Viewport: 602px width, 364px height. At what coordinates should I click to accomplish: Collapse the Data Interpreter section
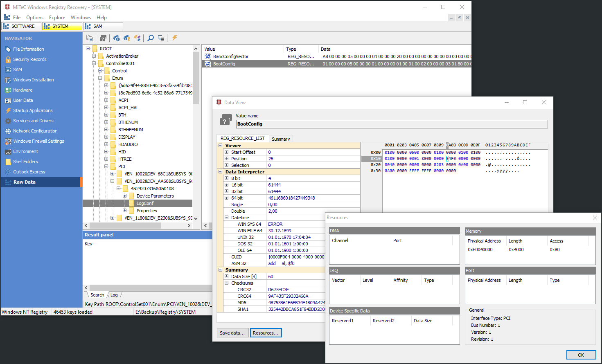click(x=221, y=172)
